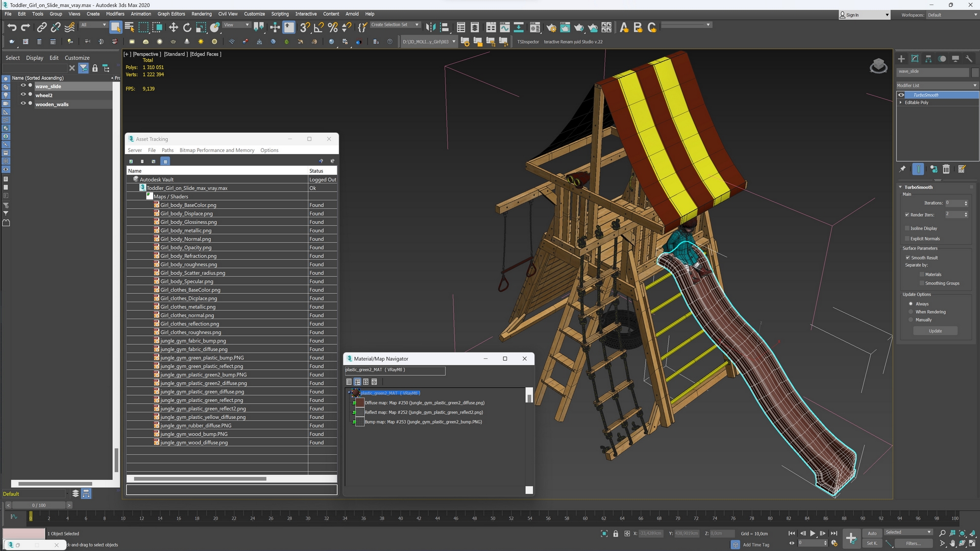Click the time slider 0 / 100

coord(39,505)
